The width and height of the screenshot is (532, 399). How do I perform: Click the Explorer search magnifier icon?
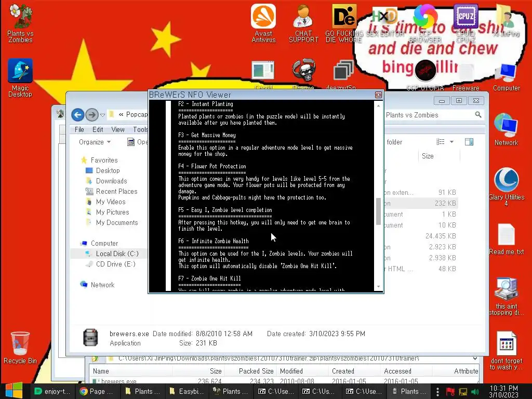pyautogui.click(x=478, y=115)
